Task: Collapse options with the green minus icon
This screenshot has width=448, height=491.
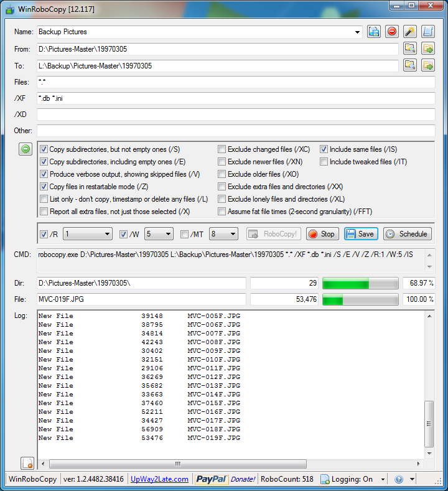Action: [x=26, y=149]
